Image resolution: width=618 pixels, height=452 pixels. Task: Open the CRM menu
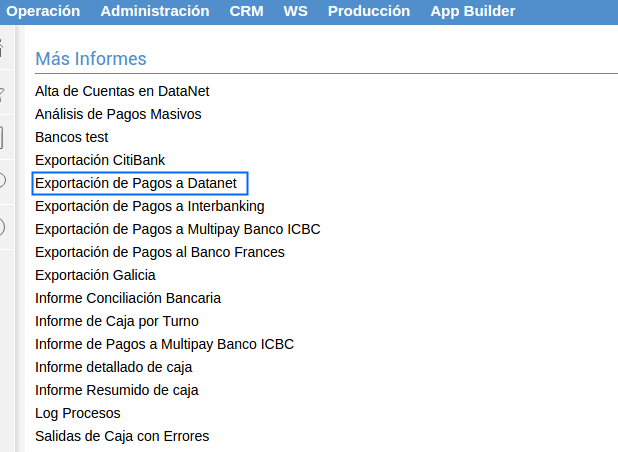click(x=246, y=11)
